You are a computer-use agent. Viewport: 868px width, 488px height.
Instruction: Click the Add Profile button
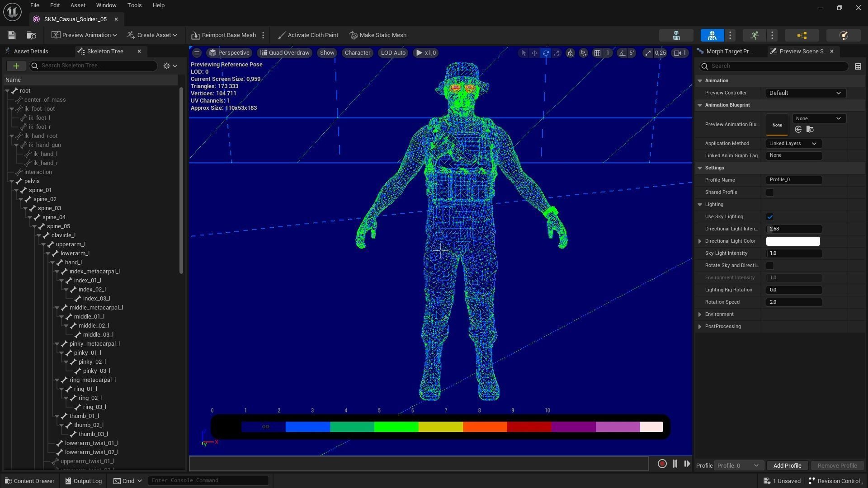point(787,465)
